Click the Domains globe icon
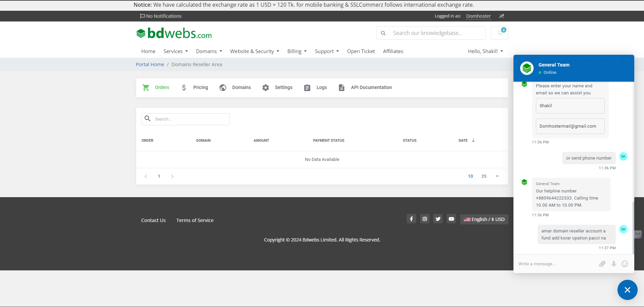644x307 pixels. coord(223,88)
